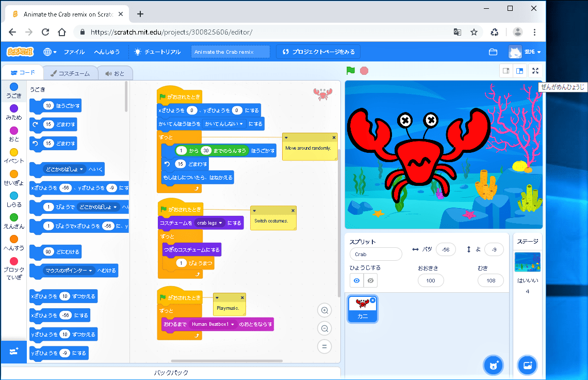This screenshot has width=588, height=380.
Task: Switch to the コード tab
Action: point(23,72)
